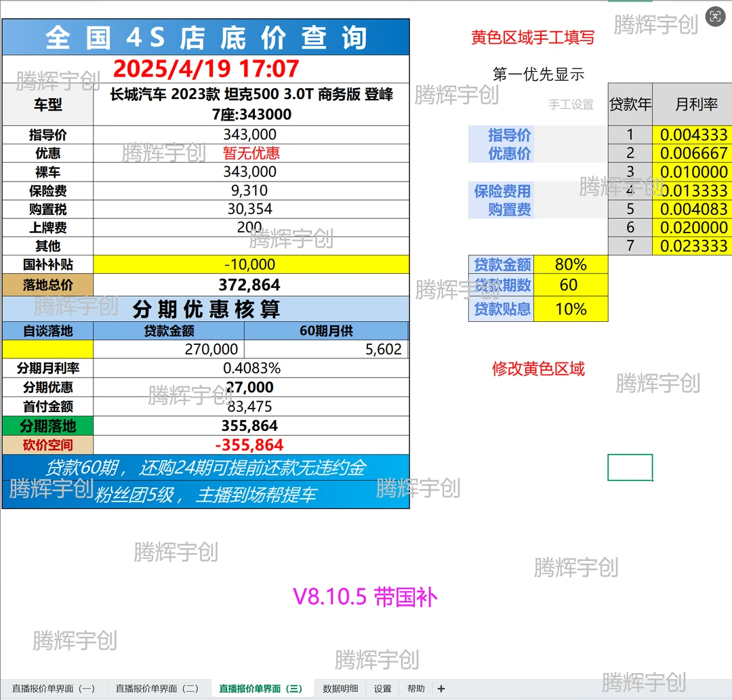Switch to 直播报价单界面（一） sheet tab

click(x=54, y=688)
